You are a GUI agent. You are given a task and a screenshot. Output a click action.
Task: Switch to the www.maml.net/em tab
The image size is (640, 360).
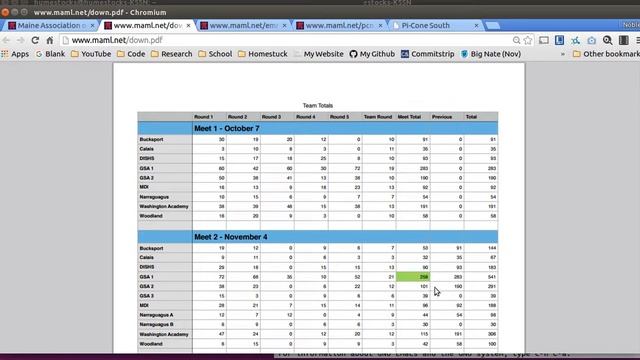pos(243,25)
